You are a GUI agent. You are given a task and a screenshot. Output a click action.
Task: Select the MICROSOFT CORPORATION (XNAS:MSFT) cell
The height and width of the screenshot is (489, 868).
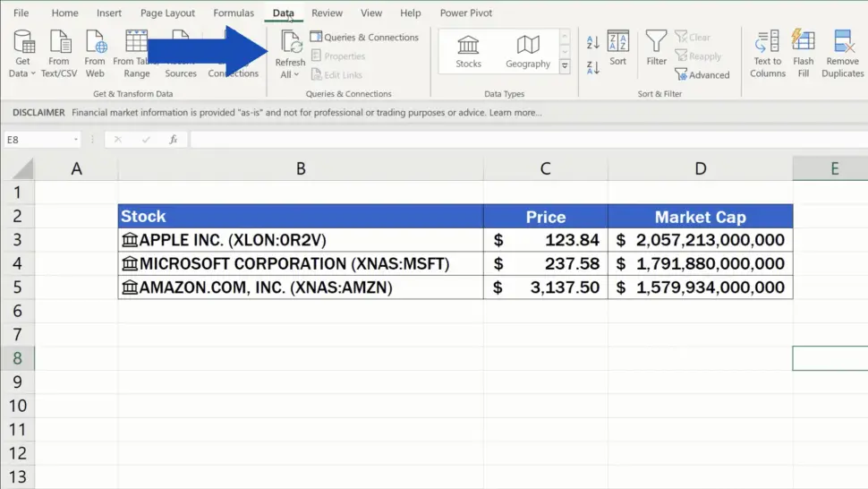point(301,263)
